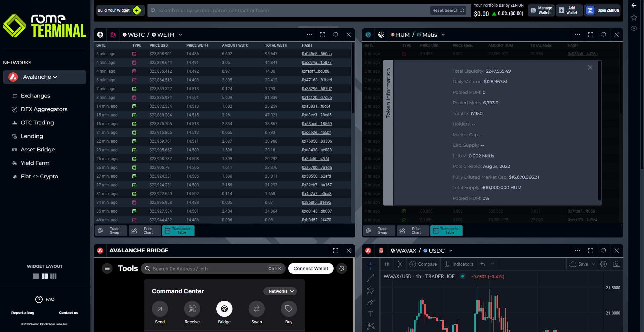Click the chart Compare button
The width and height of the screenshot is (644, 332).
[423, 264]
